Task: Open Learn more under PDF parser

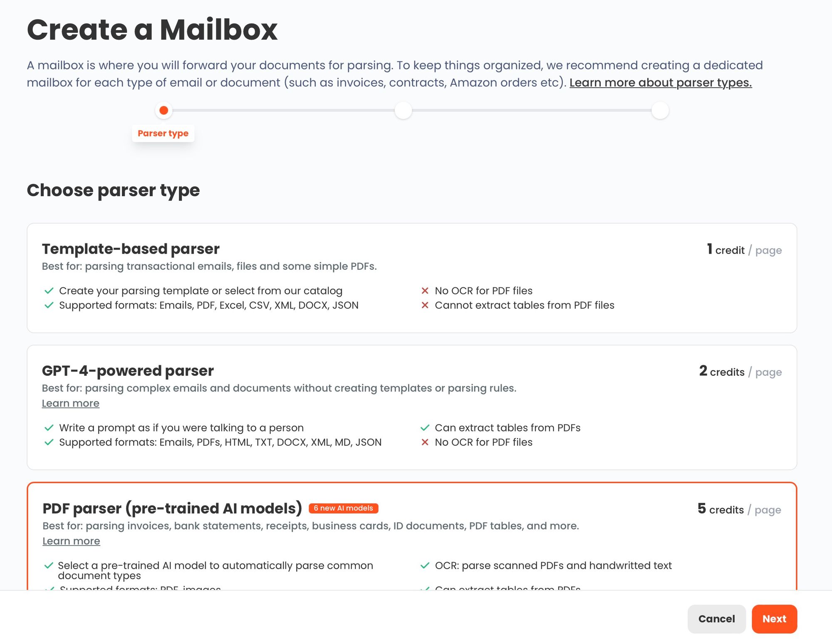Action: tap(71, 541)
